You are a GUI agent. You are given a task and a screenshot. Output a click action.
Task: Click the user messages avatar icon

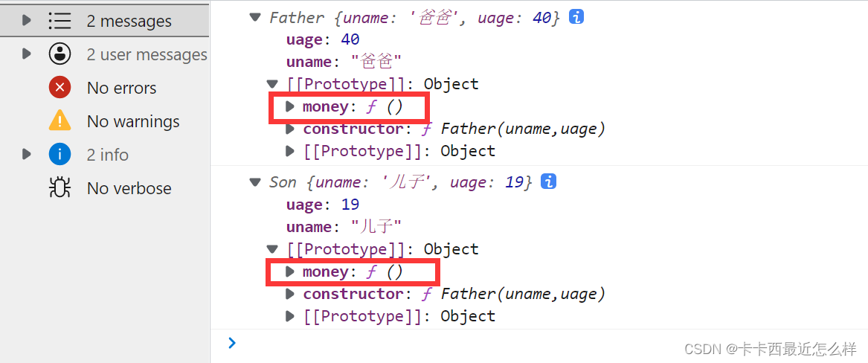coord(60,54)
